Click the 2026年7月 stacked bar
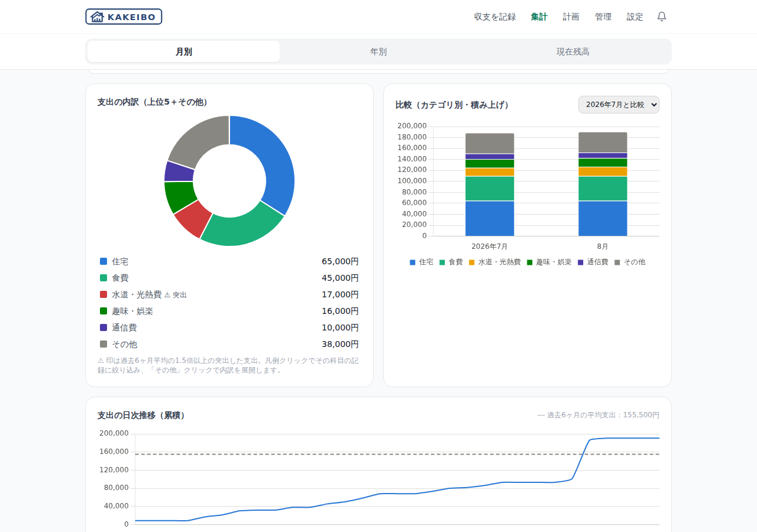The height and width of the screenshot is (532, 757). point(490,184)
